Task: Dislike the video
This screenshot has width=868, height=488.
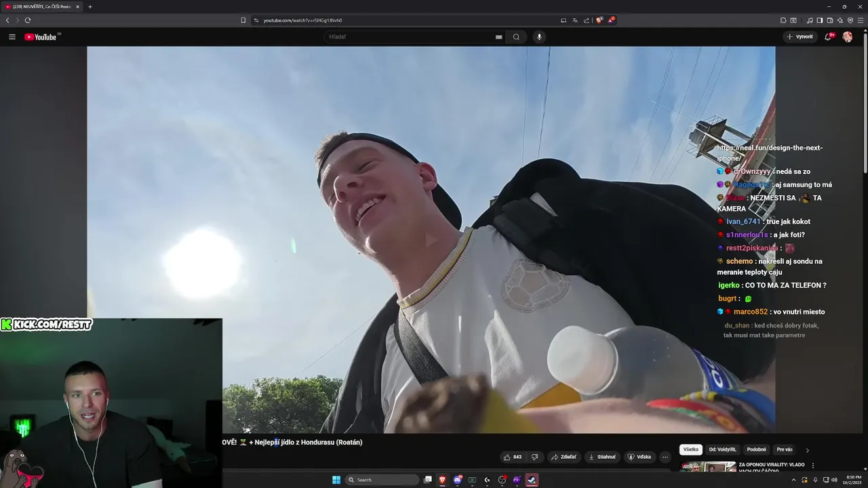Action: [534, 457]
